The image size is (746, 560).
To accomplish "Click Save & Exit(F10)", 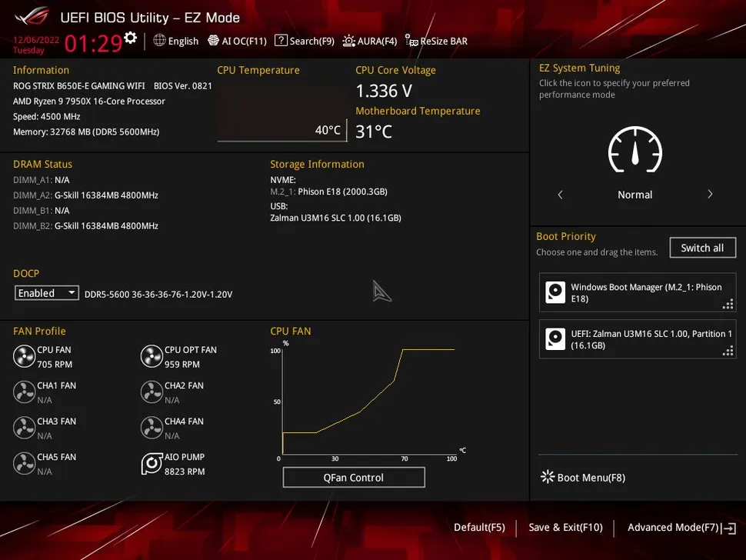I will click(x=566, y=527).
